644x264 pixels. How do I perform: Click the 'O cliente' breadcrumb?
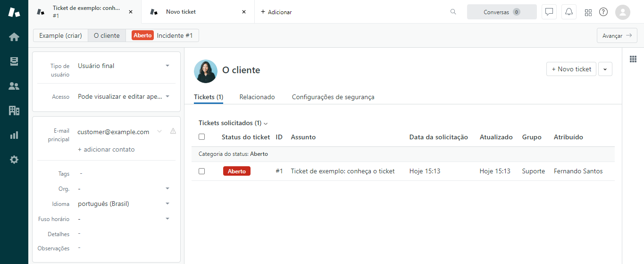coord(107,35)
